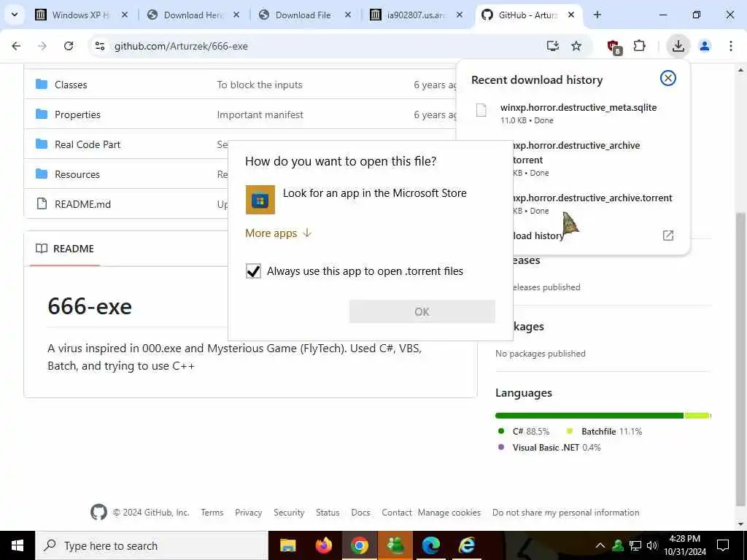Open the Docs footer link
The width and height of the screenshot is (747, 560).
[360, 513]
